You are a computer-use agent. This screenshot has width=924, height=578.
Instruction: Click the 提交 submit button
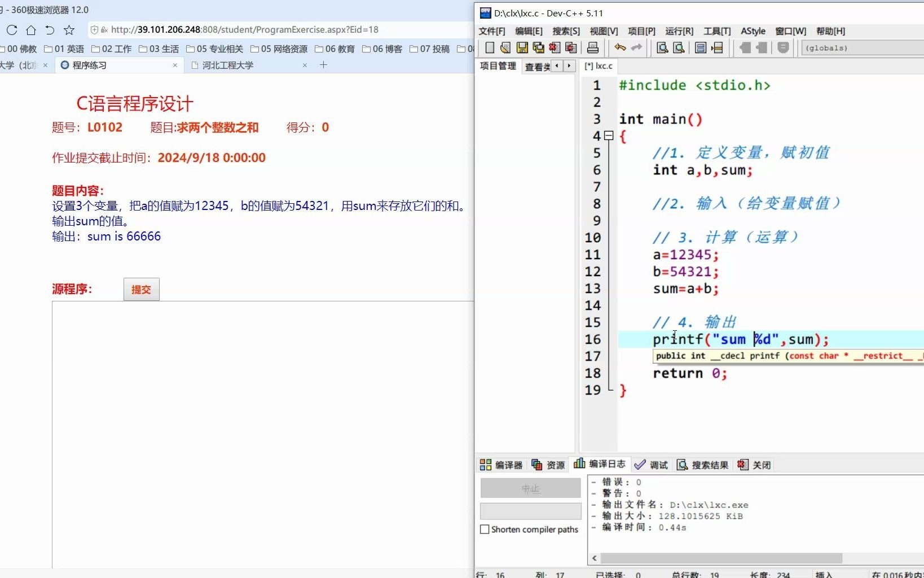coord(141,289)
